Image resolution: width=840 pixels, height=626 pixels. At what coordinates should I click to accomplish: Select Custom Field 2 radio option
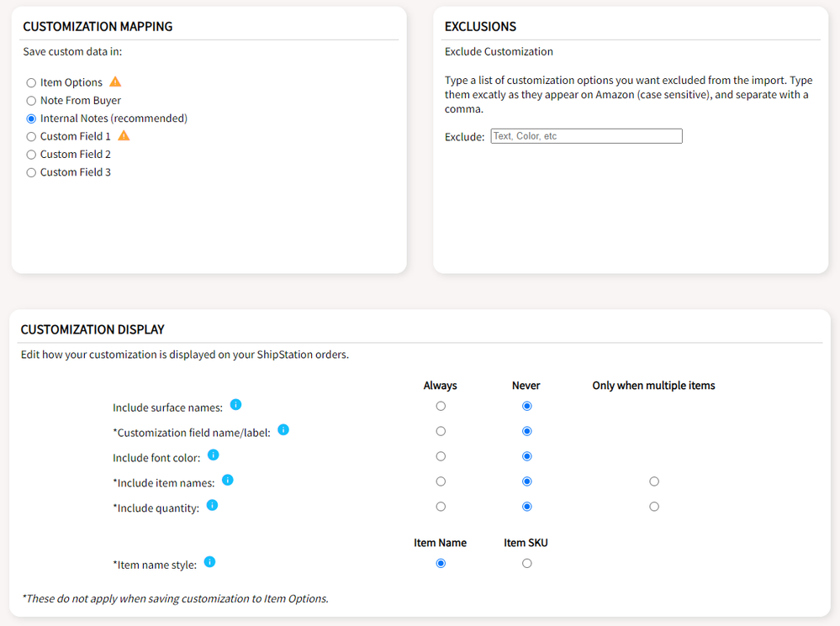31,155
